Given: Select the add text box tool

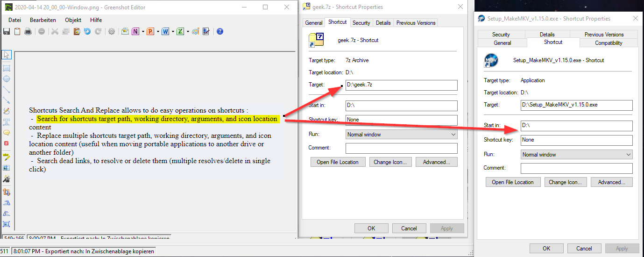Looking at the screenshot, I should [7, 122].
